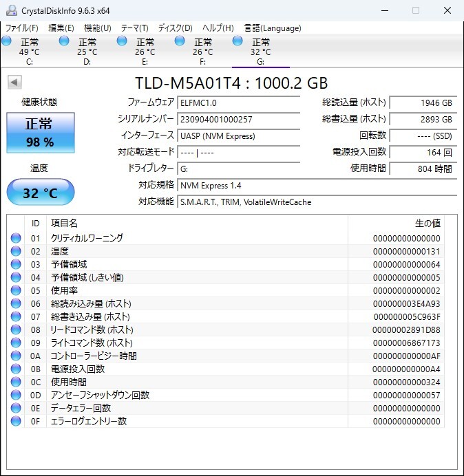464x476 pixels.
Task: Click status orb of 予備領域 (しきい値) row
Action: 16,277
